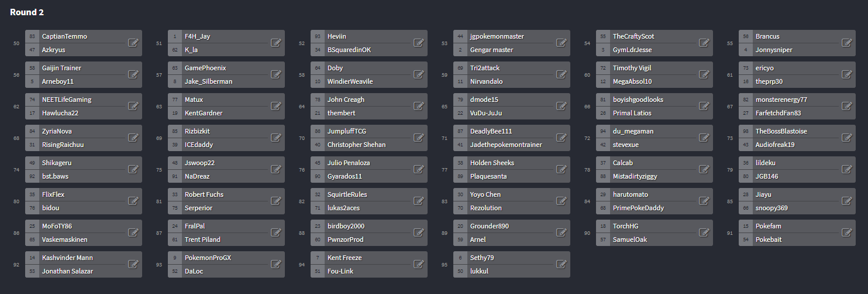Open edit for Calcab vs Mistadirtyziggy
This screenshot has height=294, width=868.
[704, 169]
